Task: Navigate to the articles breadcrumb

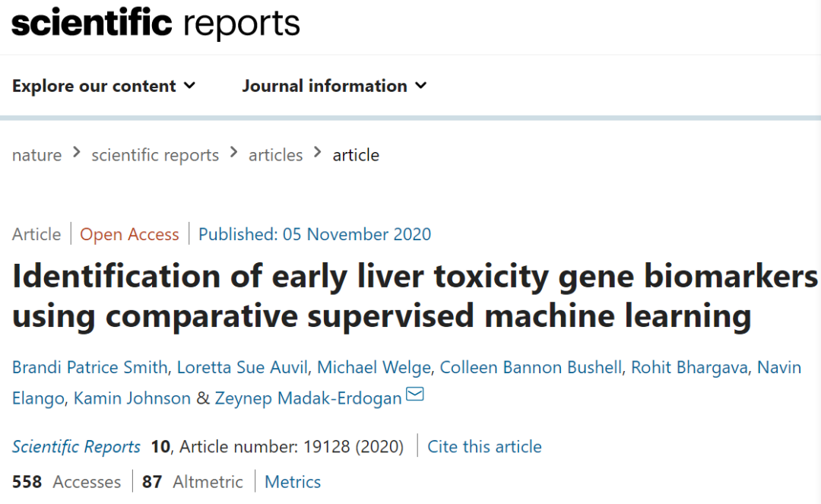Action: [275, 155]
